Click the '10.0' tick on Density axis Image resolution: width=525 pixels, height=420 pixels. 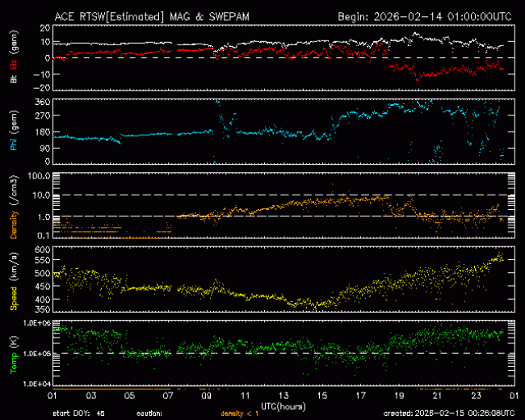point(41,195)
